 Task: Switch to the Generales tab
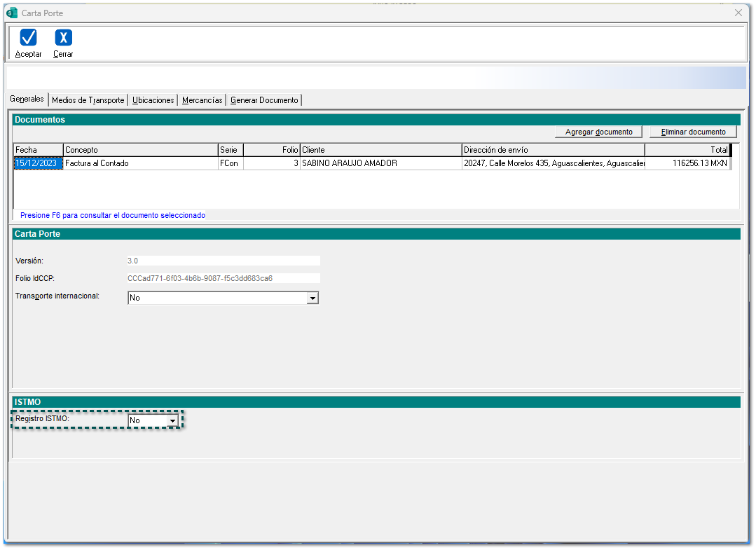(27, 99)
